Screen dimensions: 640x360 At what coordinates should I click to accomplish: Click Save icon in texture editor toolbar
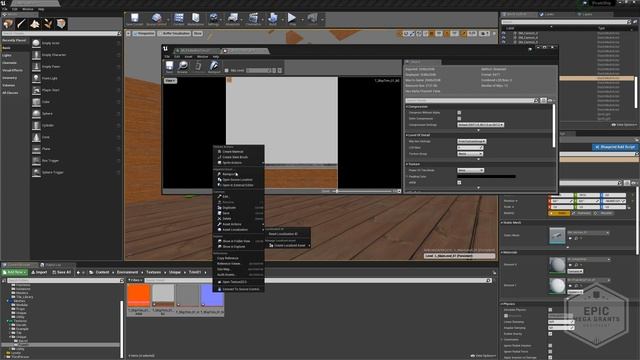point(169,67)
